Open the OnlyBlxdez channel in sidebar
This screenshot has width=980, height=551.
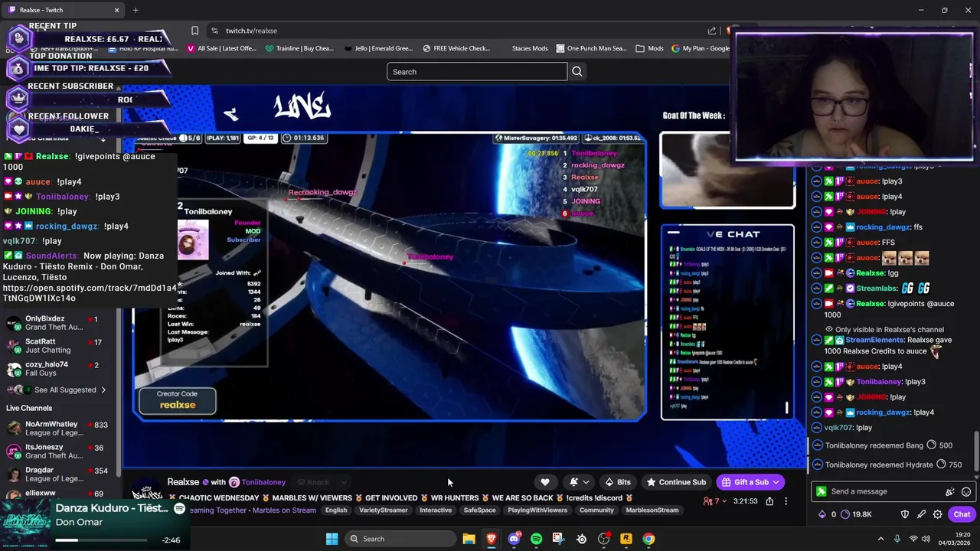pos(58,323)
